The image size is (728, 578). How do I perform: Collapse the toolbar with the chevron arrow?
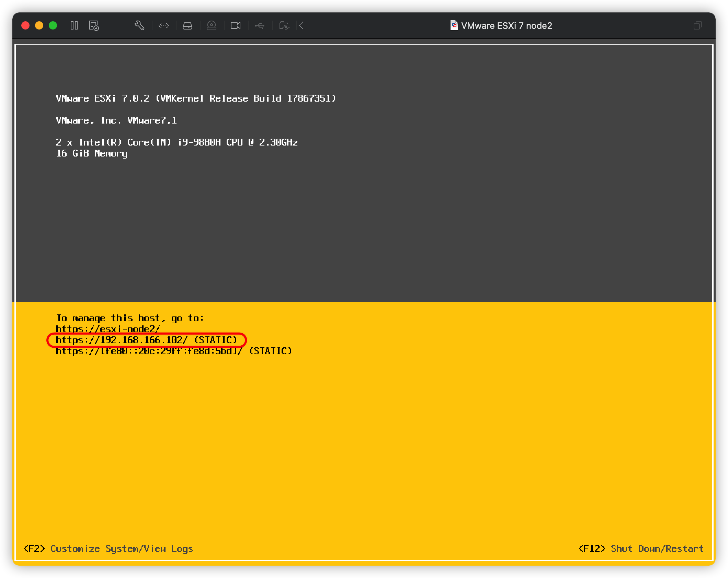tap(301, 25)
